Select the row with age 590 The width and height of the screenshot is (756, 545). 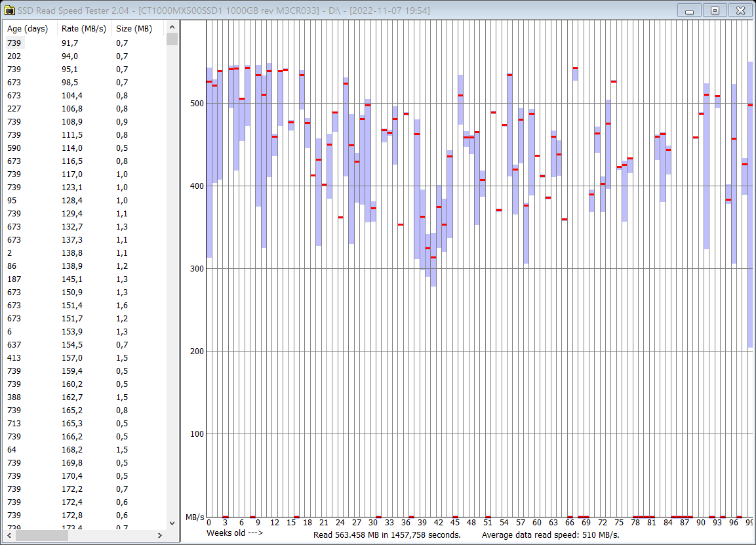pos(85,148)
